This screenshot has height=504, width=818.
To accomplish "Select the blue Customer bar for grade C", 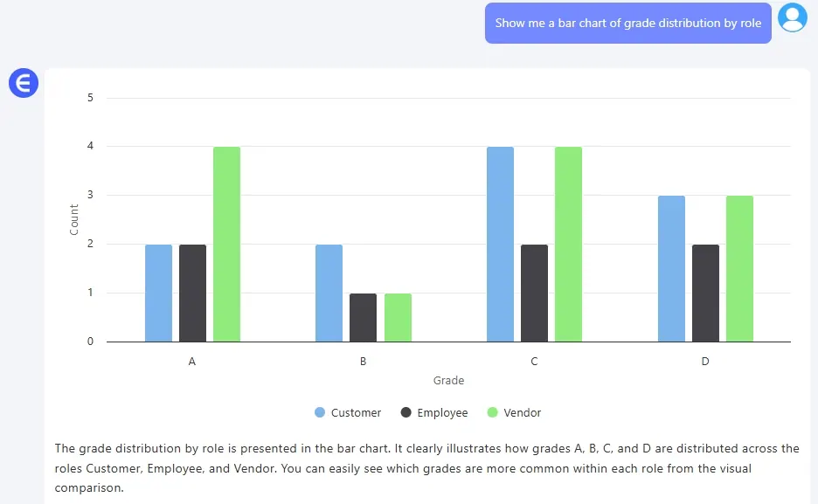I will click(x=500, y=245).
